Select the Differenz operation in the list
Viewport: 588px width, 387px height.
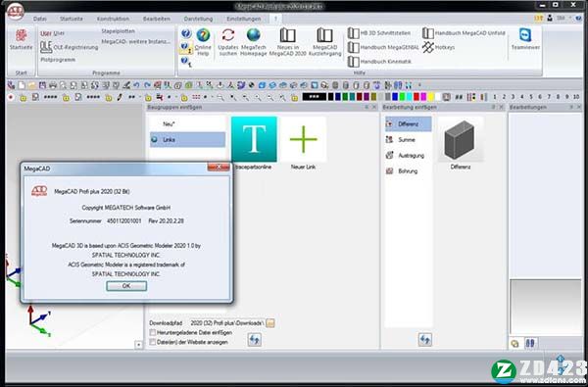click(x=409, y=123)
